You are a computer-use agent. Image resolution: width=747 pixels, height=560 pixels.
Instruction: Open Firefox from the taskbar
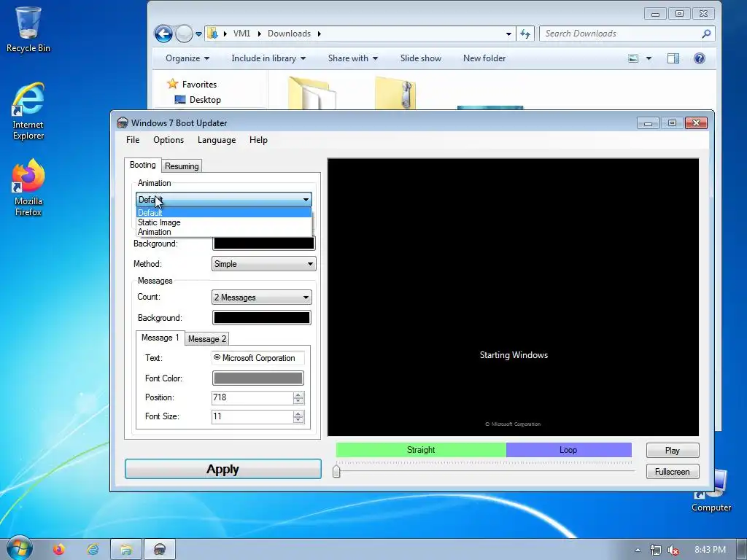click(x=58, y=550)
